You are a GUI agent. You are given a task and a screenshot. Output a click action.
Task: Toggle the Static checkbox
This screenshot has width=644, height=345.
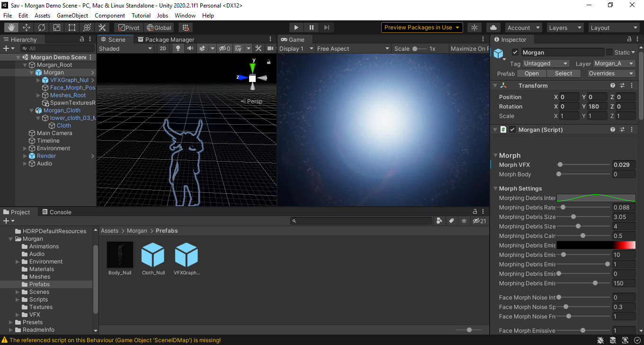(609, 53)
